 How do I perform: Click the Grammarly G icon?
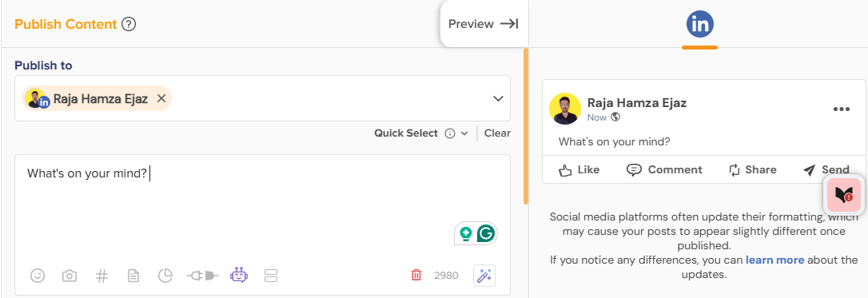pyautogui.click(x=485, y=234)
